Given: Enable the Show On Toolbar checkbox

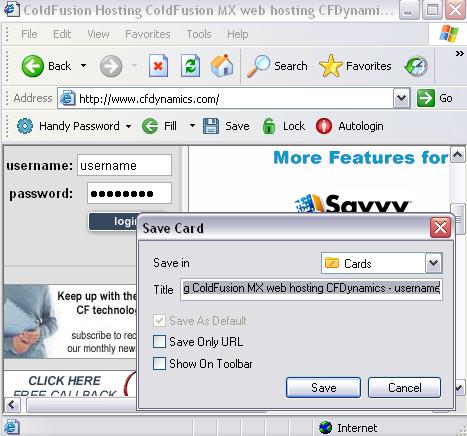Looking at the screenshot, I should click(x=159, y=363).
